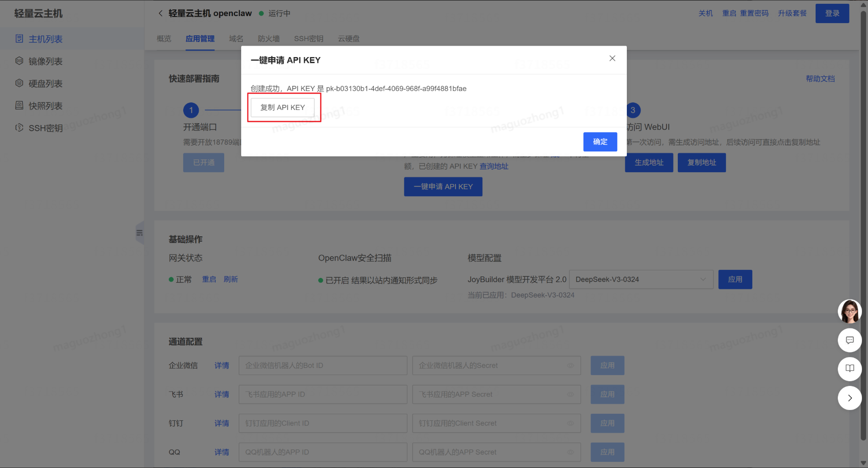The image size is (868, 468).
Task: Open the customer service avatar icon
Action: coord(850,311)
